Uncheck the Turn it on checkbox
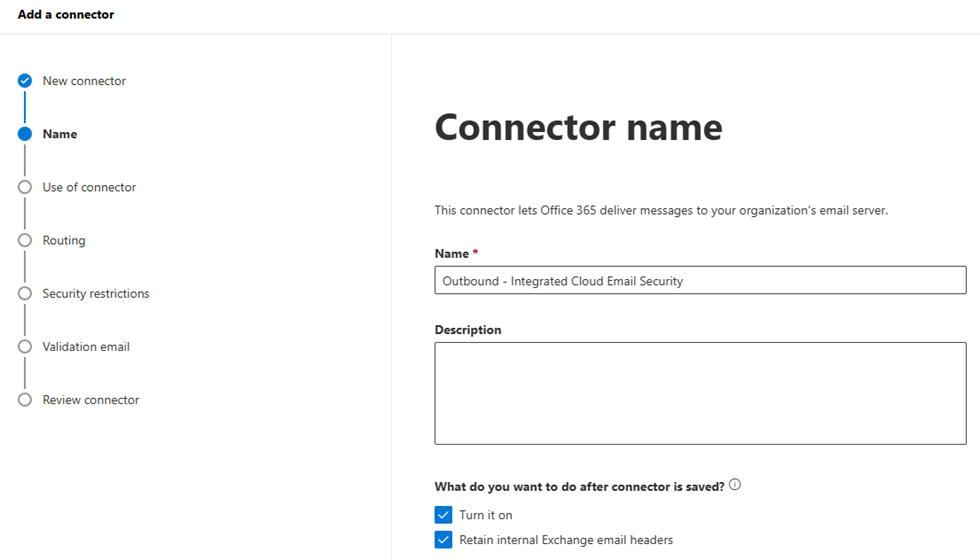Screen dimensions: 980x560 point(444,515)
